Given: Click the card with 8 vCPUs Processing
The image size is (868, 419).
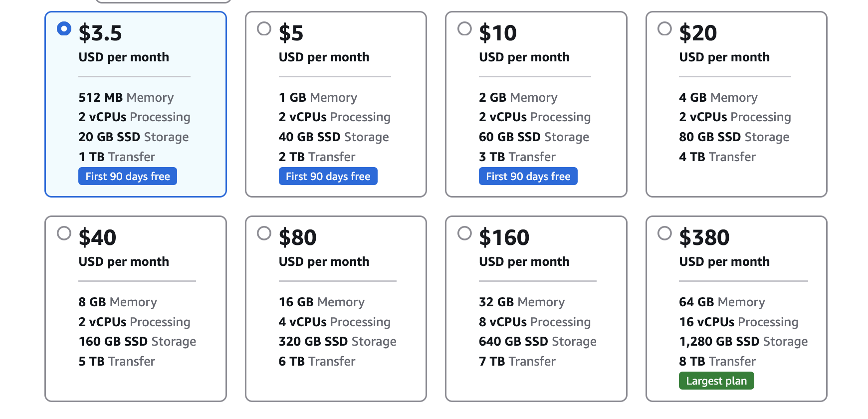Looking at the screenshot, I should 536,309.
